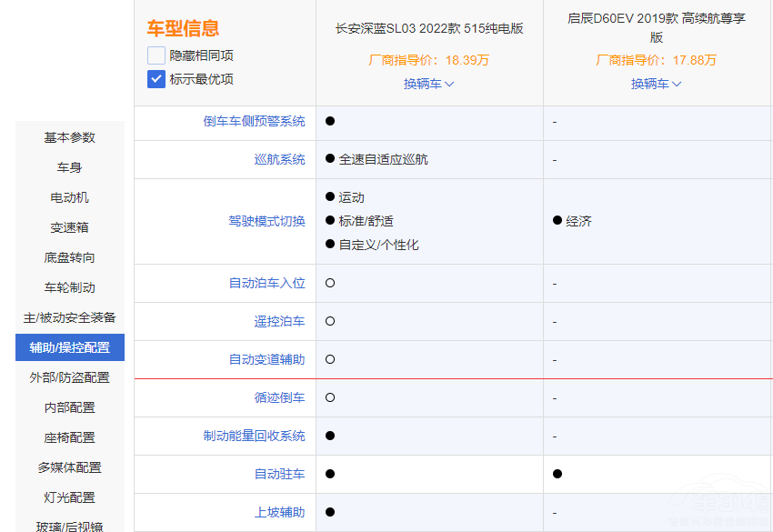Click 长安深蓝SL03 2022款 car title
The image size is (773, 532).
tap(429, 28)
